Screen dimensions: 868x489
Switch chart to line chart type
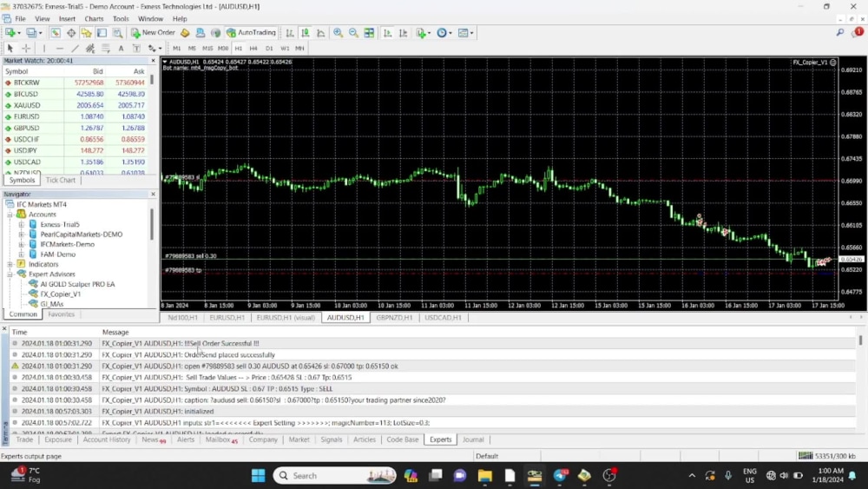320,33
